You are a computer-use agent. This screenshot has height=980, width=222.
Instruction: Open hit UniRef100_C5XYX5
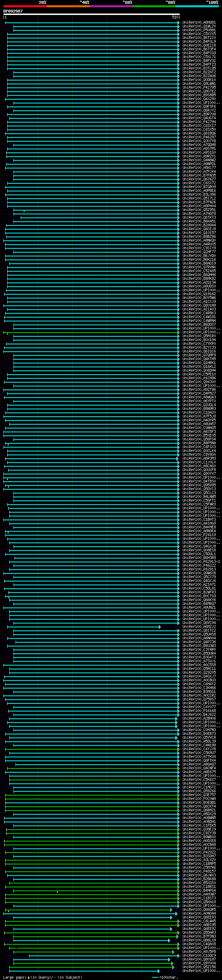pos(199,34)
